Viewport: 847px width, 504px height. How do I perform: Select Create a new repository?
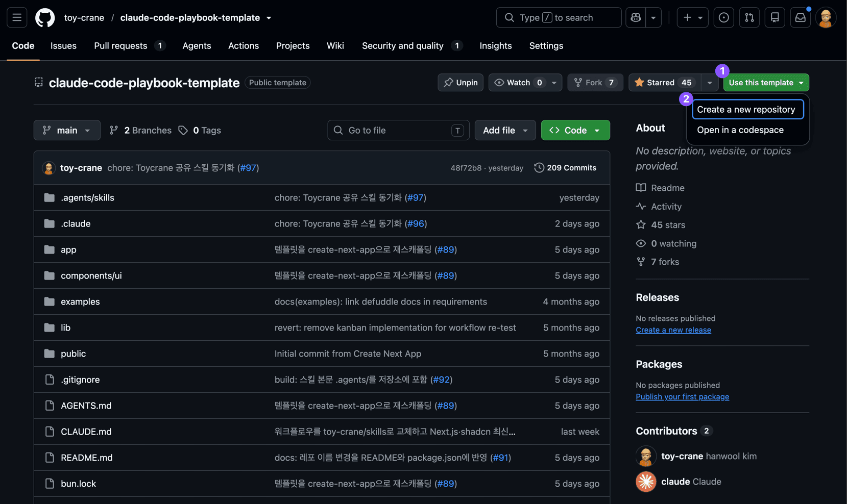tap(747, 109)
